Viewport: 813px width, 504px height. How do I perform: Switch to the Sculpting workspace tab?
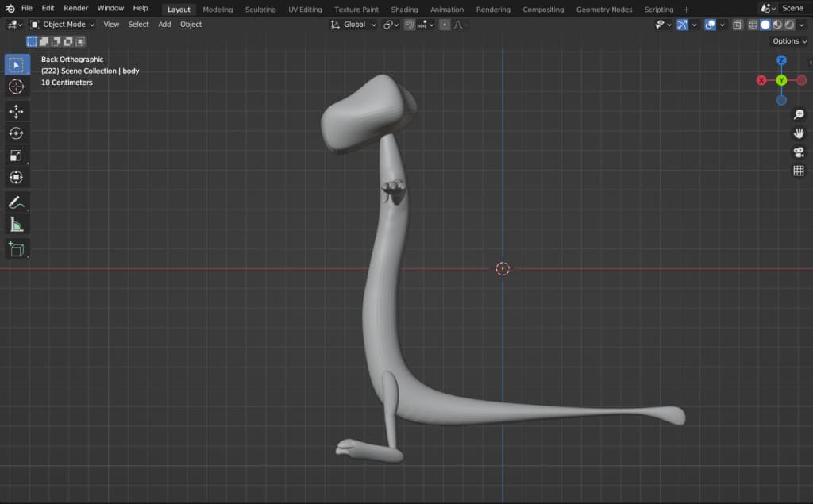pos(260,10)
